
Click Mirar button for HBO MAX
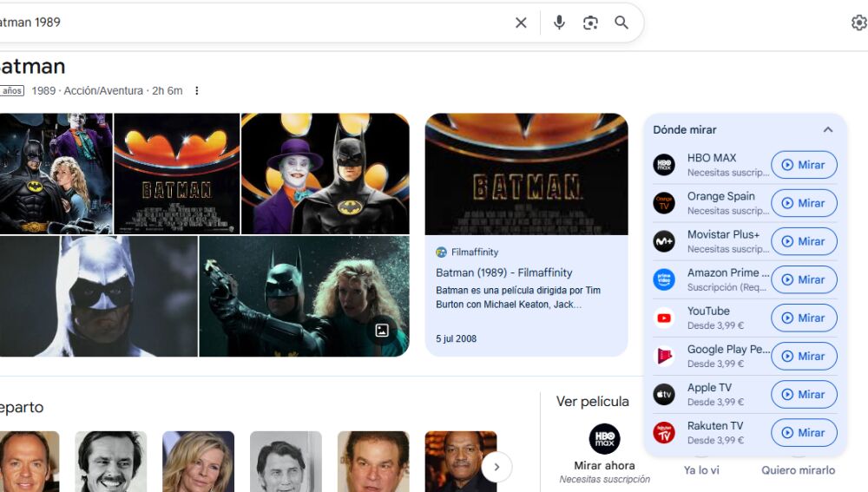(804, 165)
